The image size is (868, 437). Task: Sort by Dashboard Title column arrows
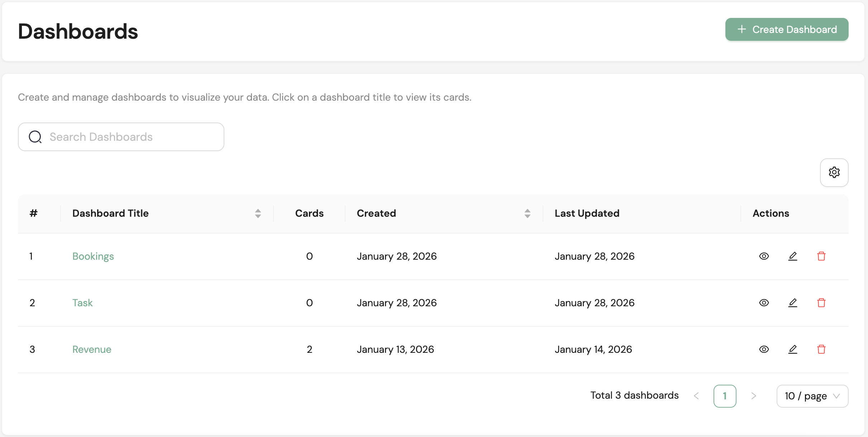pyautogui.click(x=258, y=213)
